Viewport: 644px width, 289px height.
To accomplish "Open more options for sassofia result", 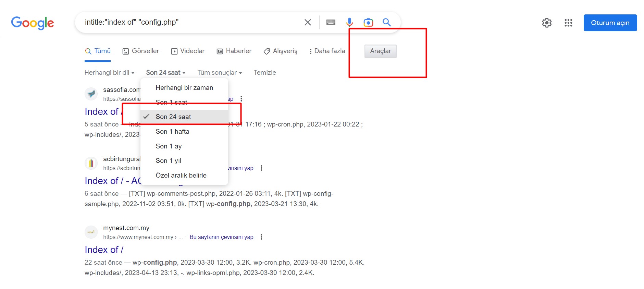I will (241, 99).
